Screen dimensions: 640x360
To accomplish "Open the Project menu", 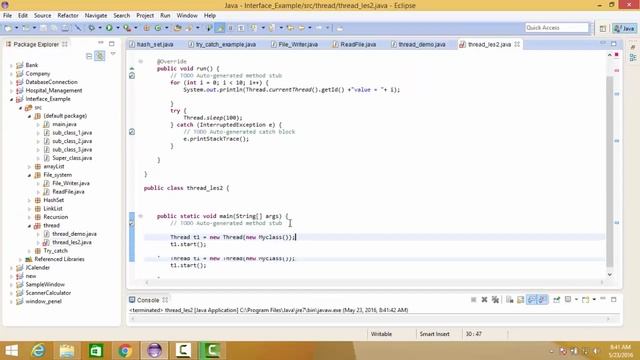I will click(145, 16).
